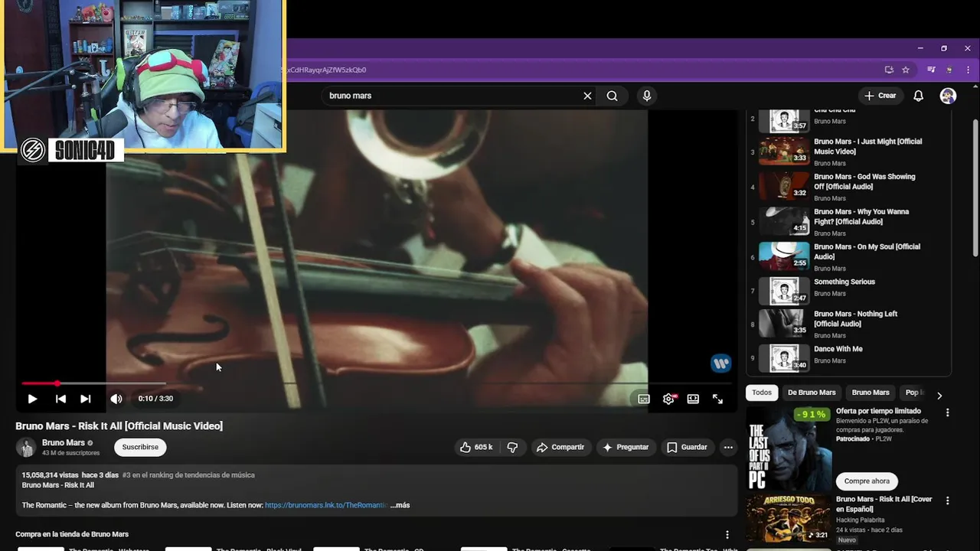Seek along the video progress bar
This screenshot has width=980, height=551.
(376, 383)
